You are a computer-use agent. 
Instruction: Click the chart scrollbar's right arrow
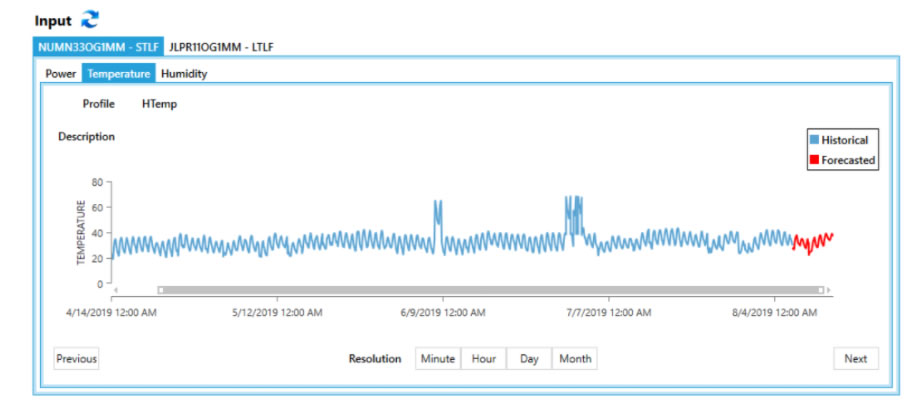pos(829,290)
